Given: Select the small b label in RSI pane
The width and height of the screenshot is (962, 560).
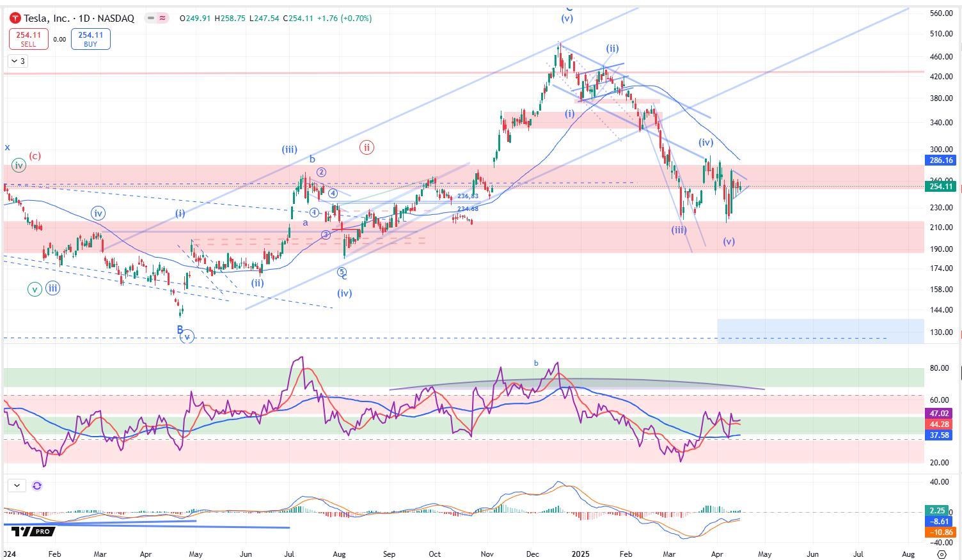Looking at the screenshot, I should [x=536, y=363].
